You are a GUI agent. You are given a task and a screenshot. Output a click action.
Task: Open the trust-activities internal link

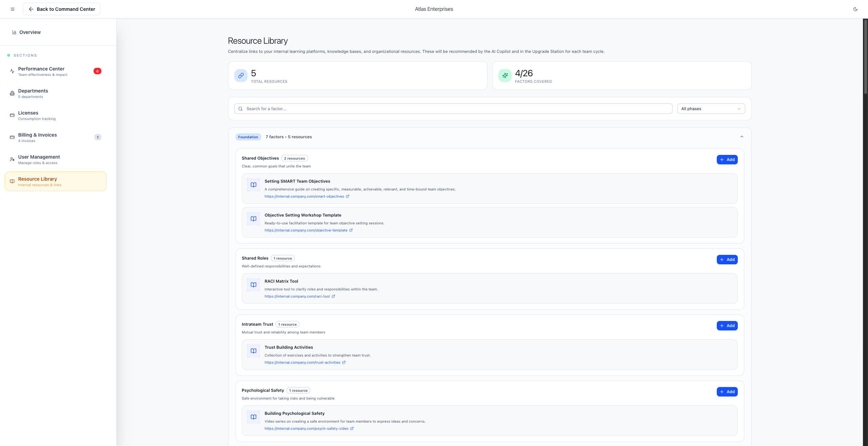tap(302, 362)
